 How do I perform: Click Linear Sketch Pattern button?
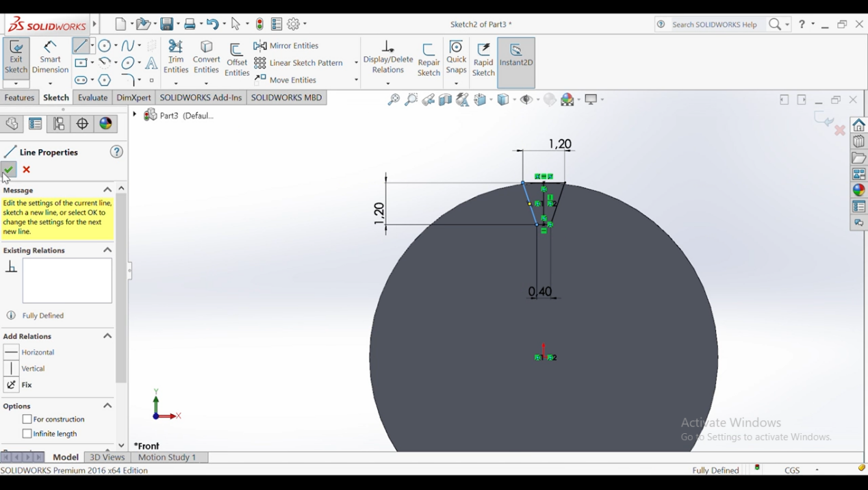pyautogui.click(x=298, y=63)
